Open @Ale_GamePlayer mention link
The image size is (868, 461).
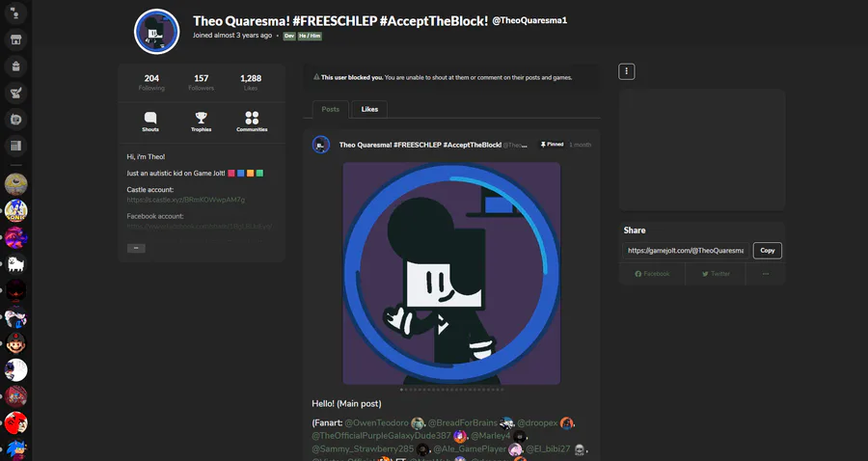[x=470, y=448]
